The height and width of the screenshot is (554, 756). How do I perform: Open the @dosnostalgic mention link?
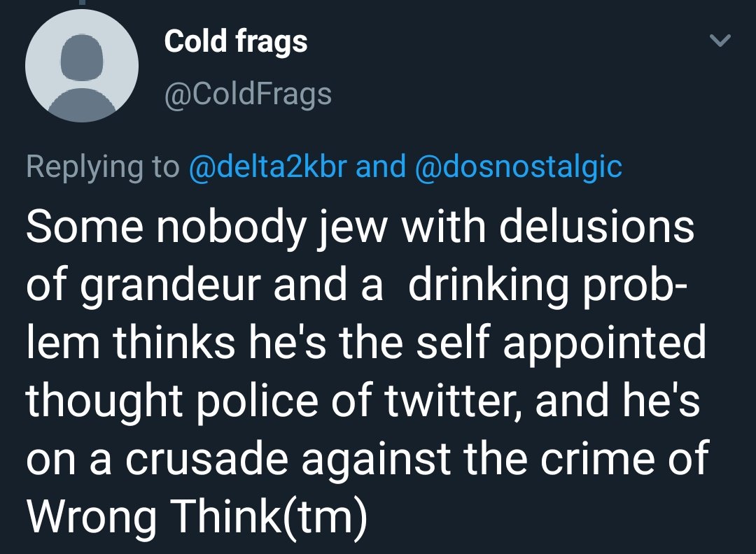click(518, 166)
